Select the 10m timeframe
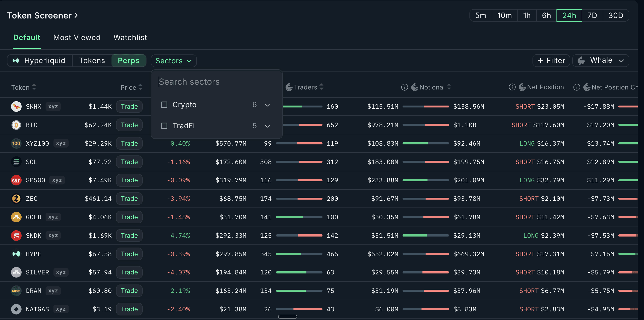 click(x=504, y=16)
